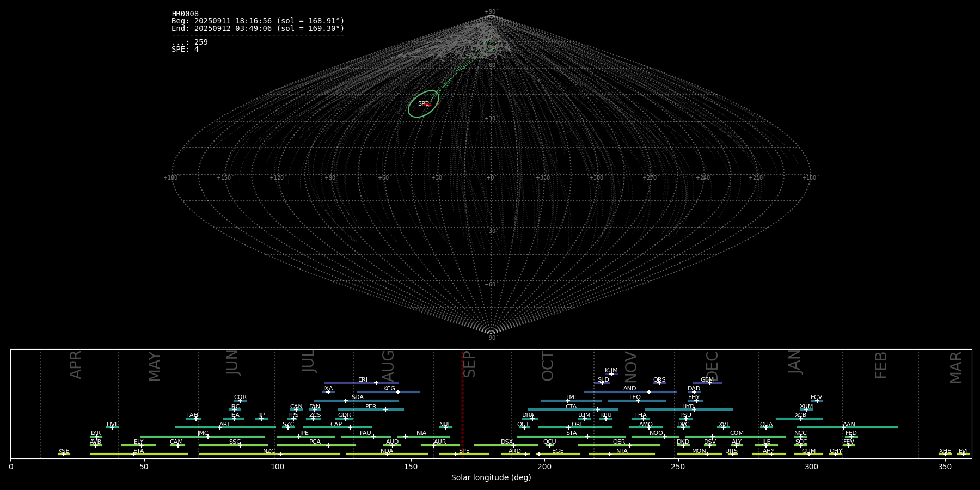980x490 pixels.
Task: Select the NUE shower label
Action: click(x=445, y=425)
